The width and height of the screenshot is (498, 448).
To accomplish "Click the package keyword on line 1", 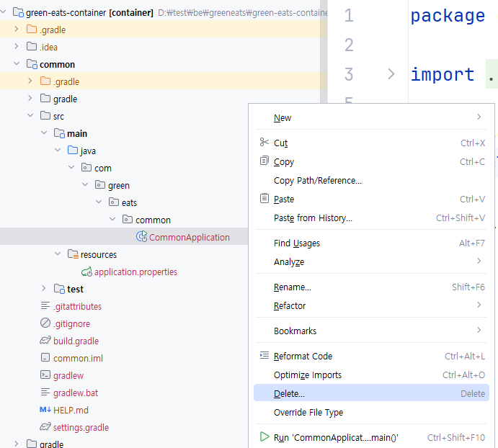I will (x=448, y=16).
